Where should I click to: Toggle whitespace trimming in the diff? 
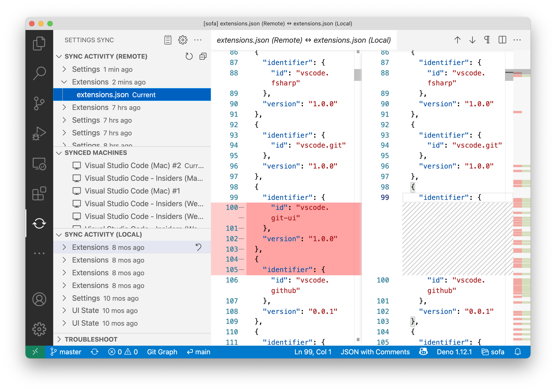click(x=487, y=40)
